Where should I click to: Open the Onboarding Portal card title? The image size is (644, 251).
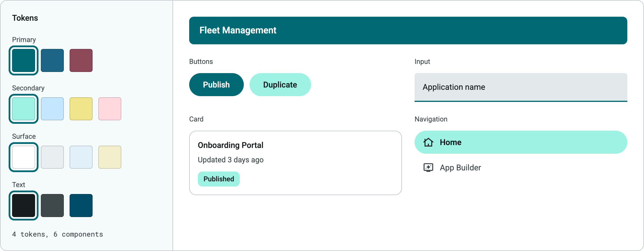pyautogui.click(x=231, y=145)
